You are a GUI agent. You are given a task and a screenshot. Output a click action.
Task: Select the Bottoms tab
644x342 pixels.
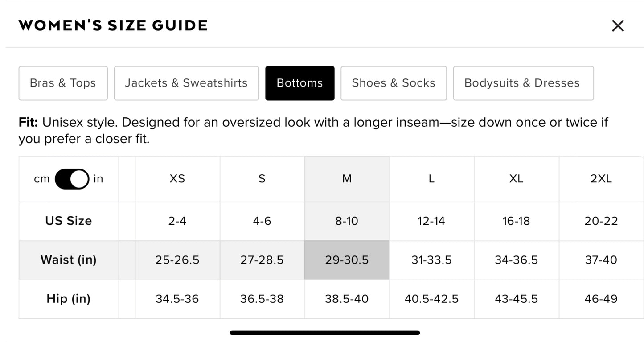pos(299,83)
